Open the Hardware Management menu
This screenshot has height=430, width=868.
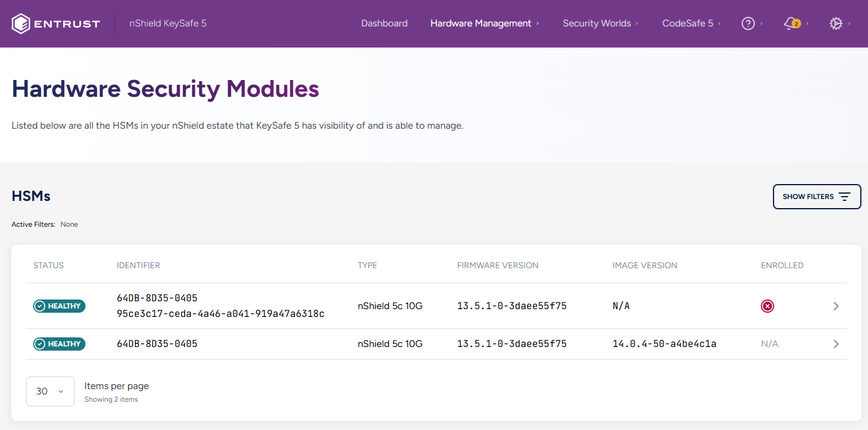point(481,23)
